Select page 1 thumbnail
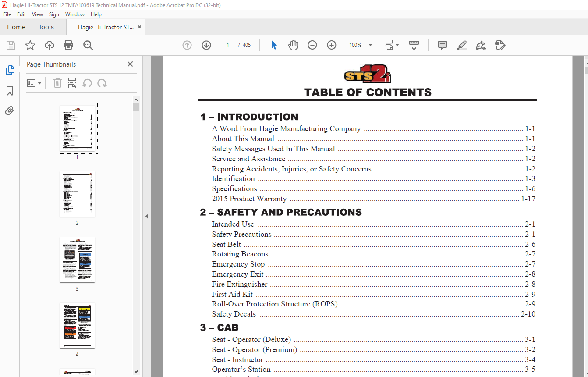This screenshot has width=588, height=377. pyautogui.click(x=77, y=128)
